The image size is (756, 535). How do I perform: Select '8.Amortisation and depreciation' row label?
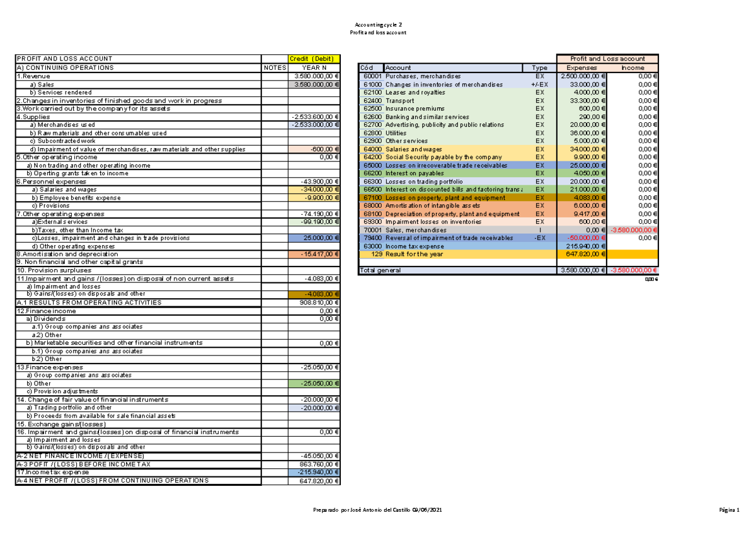coord(67,254)
